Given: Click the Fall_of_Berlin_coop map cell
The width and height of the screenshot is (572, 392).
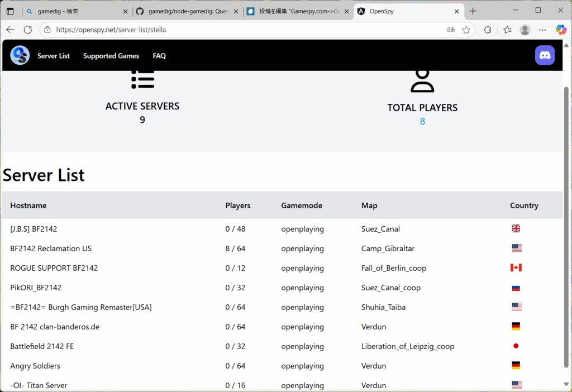Looking at the screenshot, I should point(394,268).
